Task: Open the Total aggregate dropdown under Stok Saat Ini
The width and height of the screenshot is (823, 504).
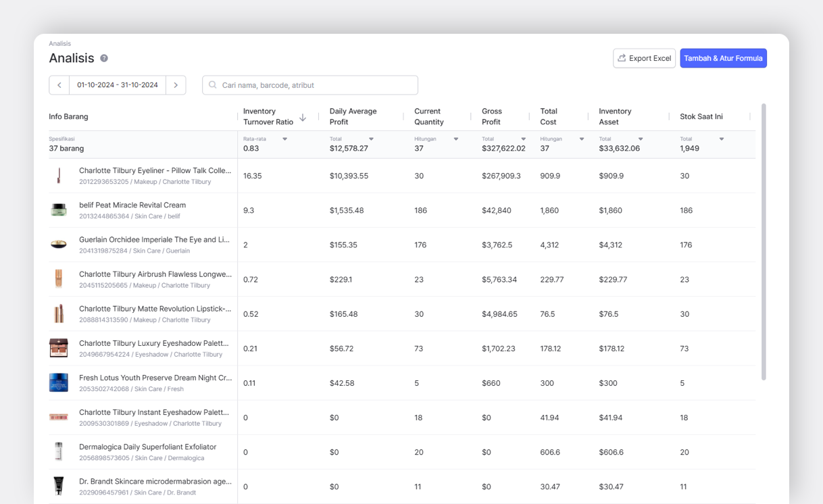Action: [722, 139]
